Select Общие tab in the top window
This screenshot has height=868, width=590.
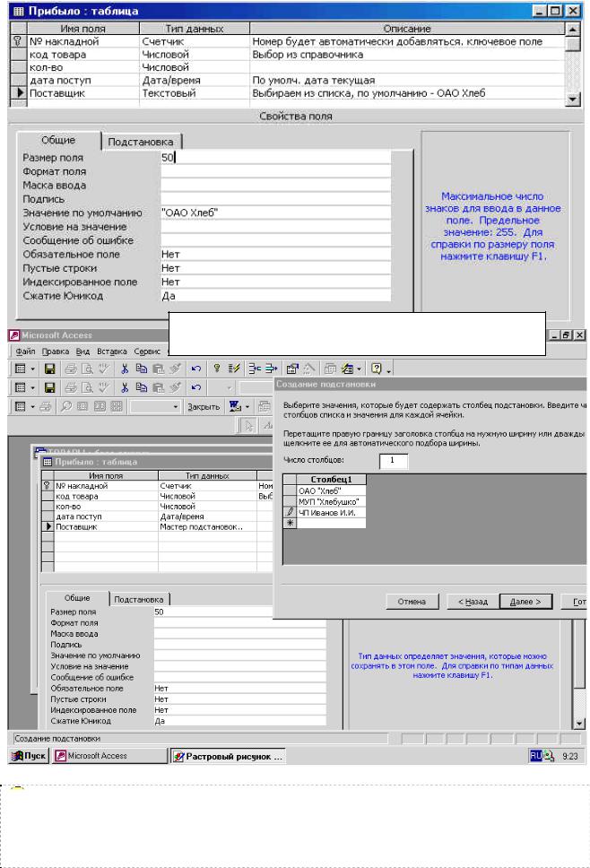coord(58,140)
